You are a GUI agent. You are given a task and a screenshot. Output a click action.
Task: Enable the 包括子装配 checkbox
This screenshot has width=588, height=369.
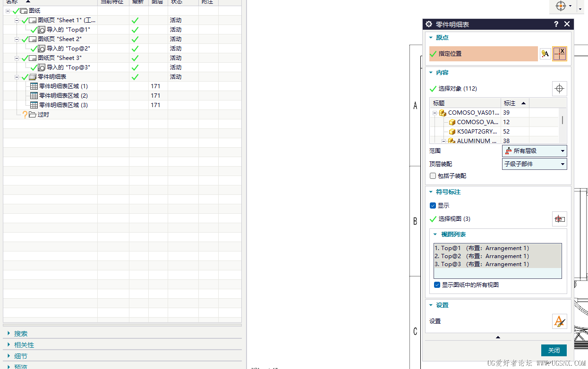(x=433, y=176)
